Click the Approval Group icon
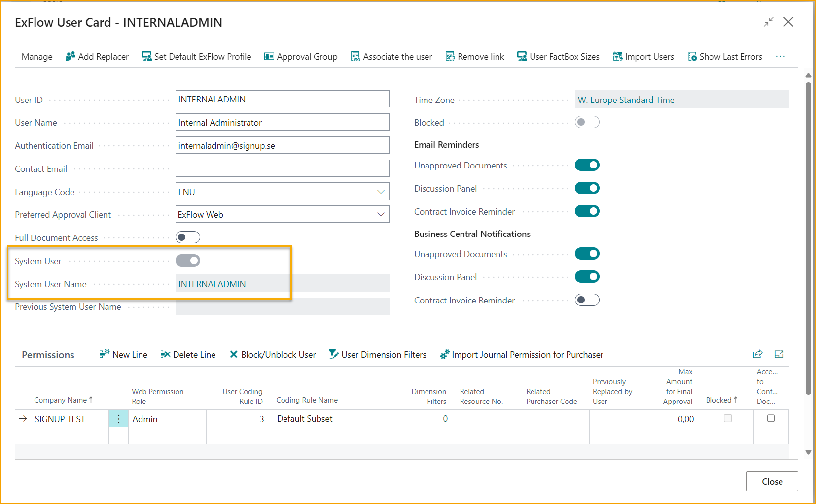Screen dimensions: 816x504 tap(269, 57)
